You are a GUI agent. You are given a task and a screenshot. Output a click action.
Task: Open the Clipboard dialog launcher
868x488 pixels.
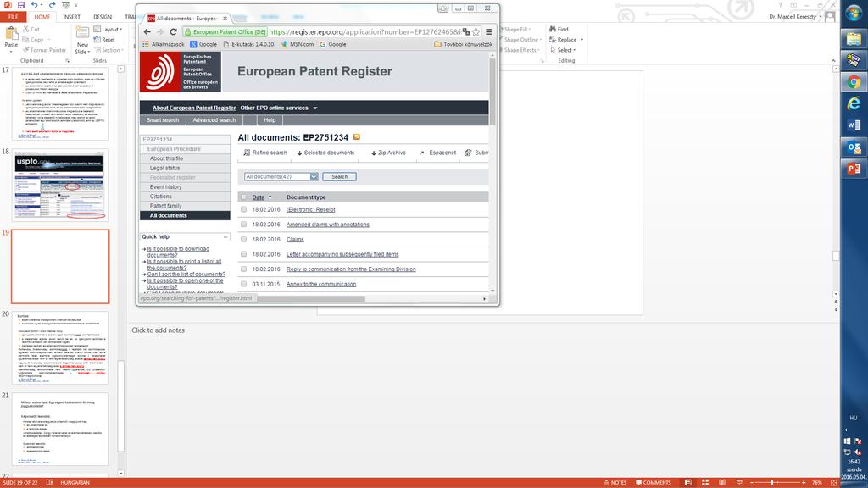point(68,61)
